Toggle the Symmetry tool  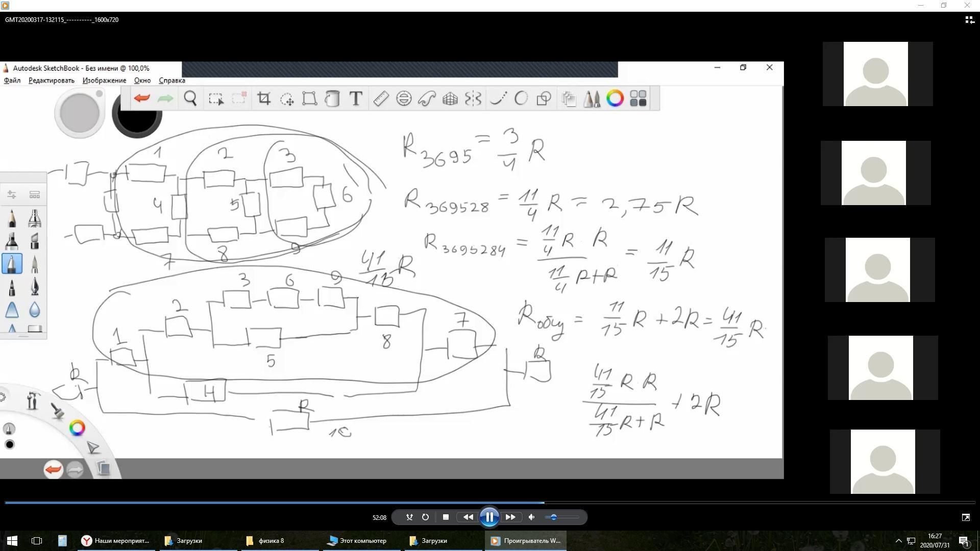pyautogui.click(x=473, y=98)
